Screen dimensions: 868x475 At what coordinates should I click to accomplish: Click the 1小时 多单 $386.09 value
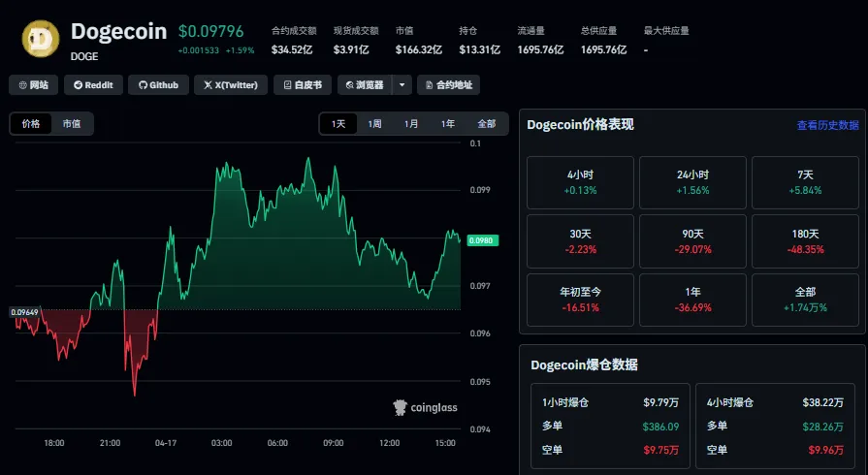click(660, 427)
